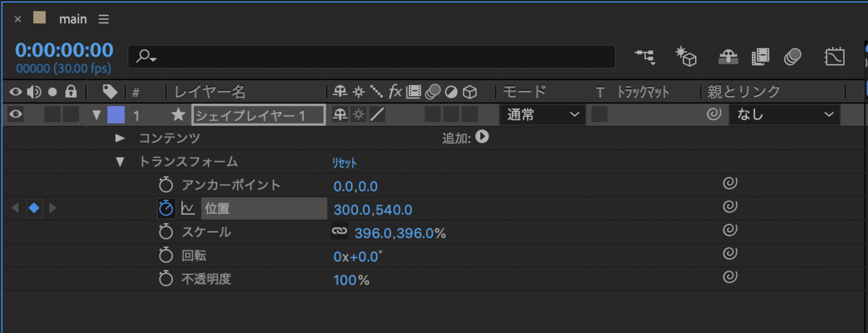868x333 pixels.
Task: Click opacity value 100%
Action: click(352, 280)
